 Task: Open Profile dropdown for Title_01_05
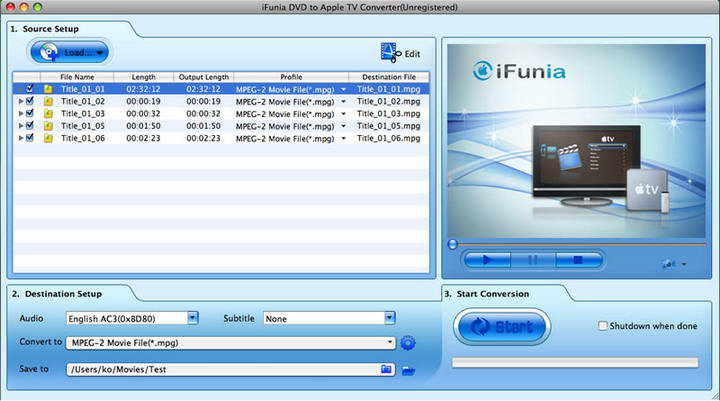(x=343, y=127)
